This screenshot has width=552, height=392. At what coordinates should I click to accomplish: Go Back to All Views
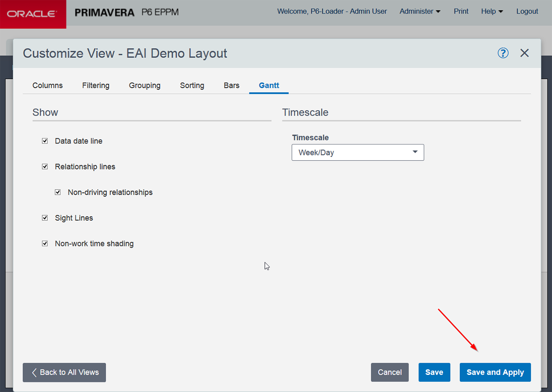(x=64, y=372)
